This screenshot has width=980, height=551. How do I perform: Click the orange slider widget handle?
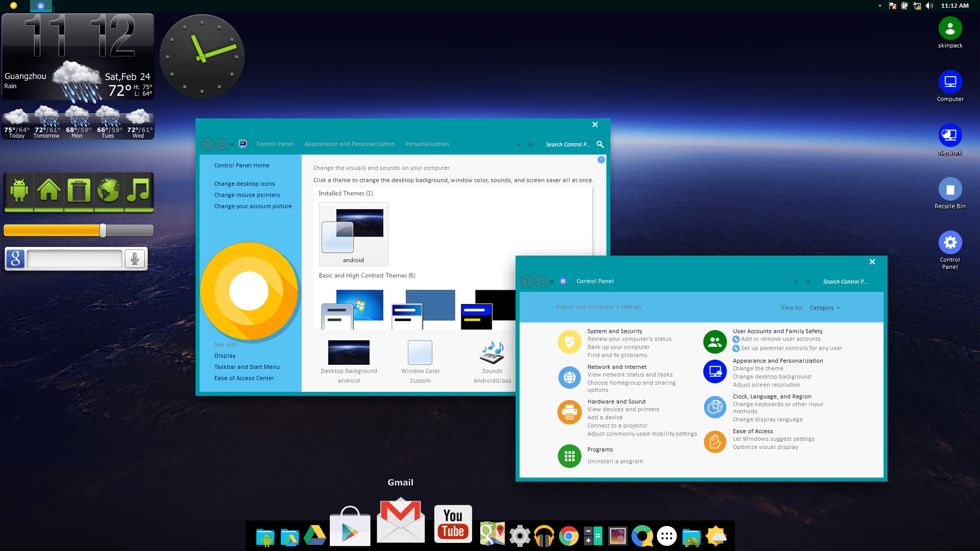pos(103,231)
